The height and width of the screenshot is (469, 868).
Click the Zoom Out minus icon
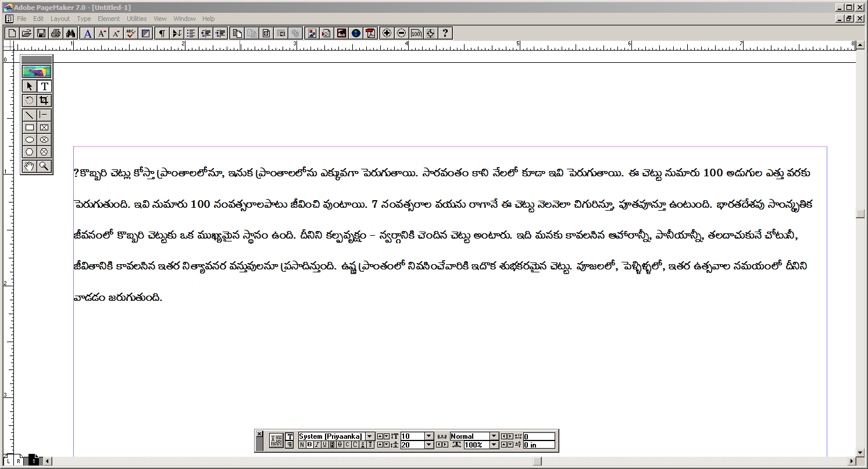tap(401, 33)
